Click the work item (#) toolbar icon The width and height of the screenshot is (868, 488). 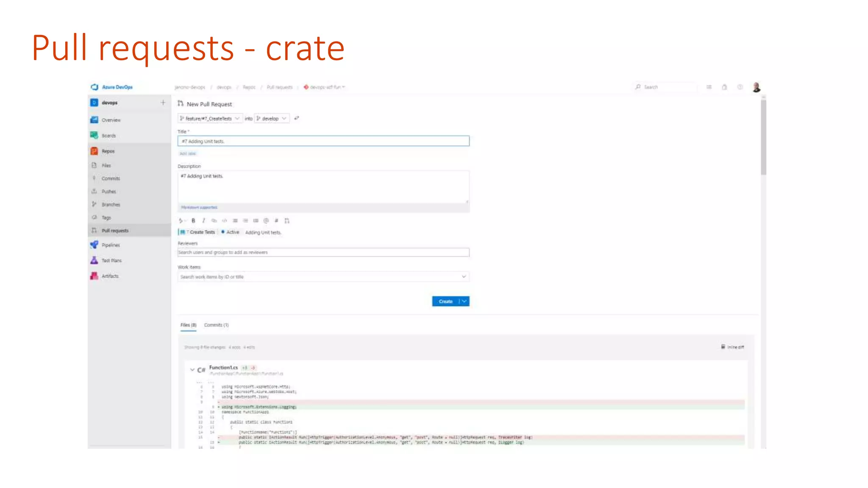click(x=276, y=220)
